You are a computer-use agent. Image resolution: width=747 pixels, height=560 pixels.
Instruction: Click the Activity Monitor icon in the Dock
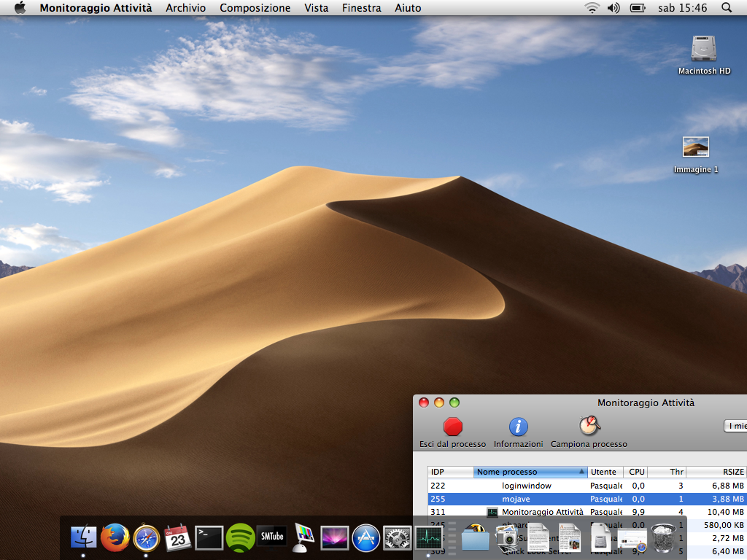[428, 538]
